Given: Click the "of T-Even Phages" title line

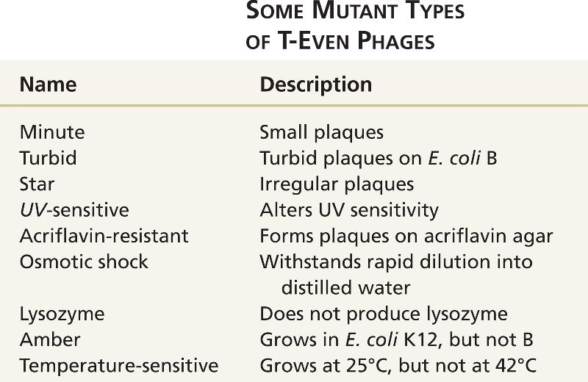Looking at the screenshot, I should pyautogui.click(x=340, y=40).
